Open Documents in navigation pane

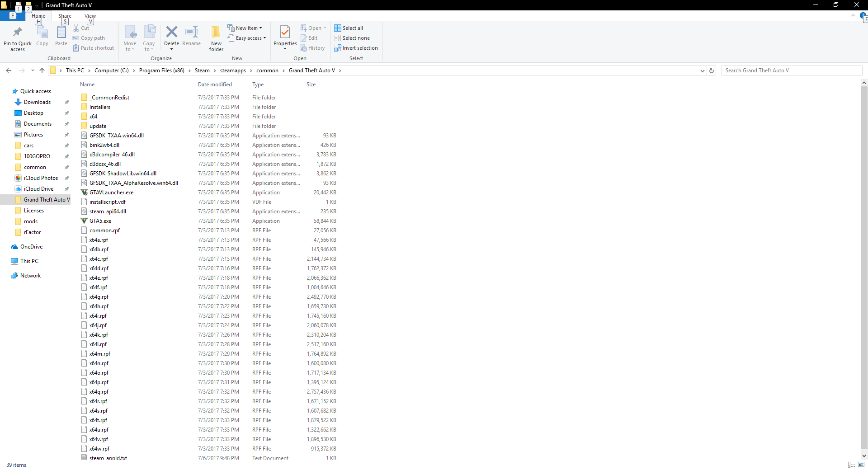38,124
